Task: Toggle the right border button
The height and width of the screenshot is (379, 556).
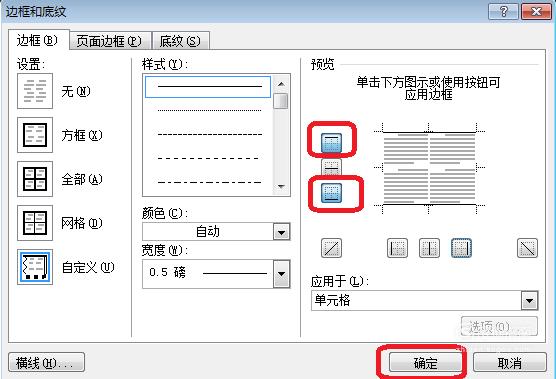Action: (461, 248)
